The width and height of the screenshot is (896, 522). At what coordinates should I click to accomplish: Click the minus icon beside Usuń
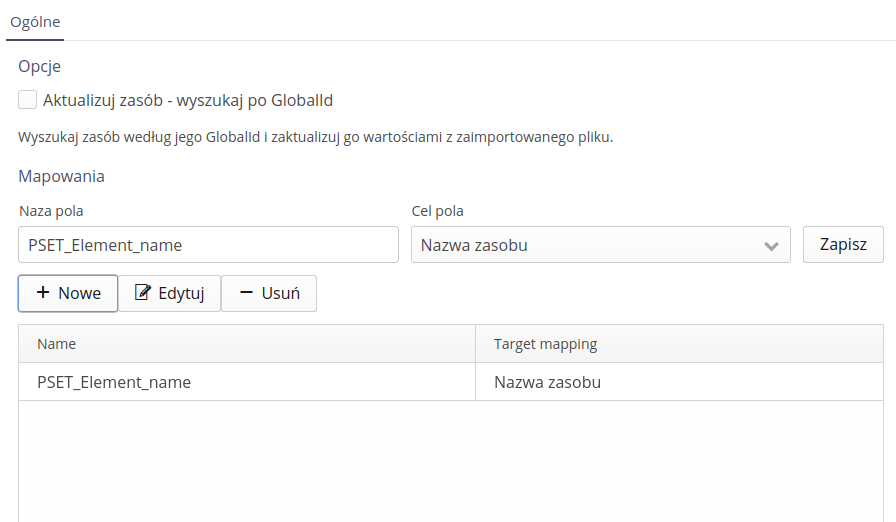tap(246, 293)
